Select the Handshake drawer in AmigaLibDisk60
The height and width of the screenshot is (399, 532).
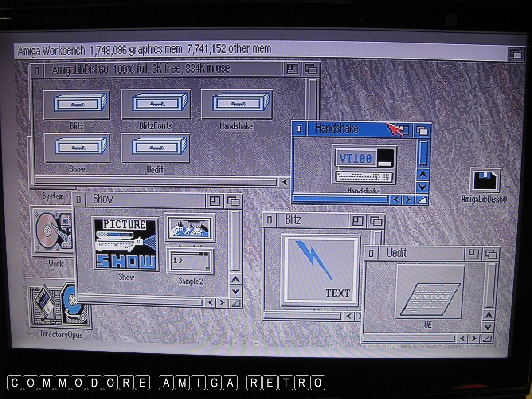coord(236,105)
